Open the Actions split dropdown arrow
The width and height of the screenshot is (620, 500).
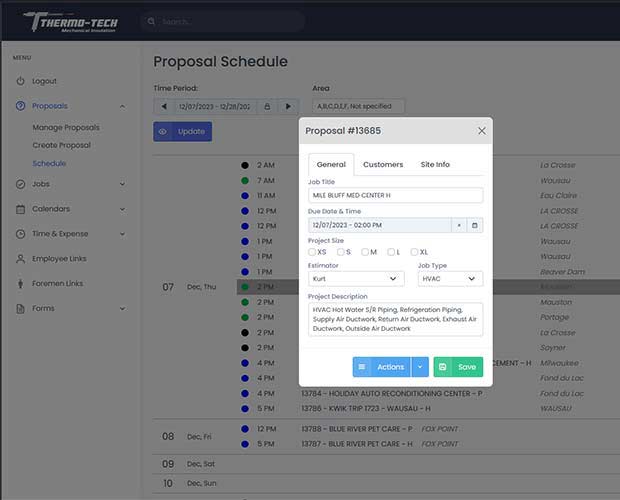pyautogui.click(x=420, y=367)
